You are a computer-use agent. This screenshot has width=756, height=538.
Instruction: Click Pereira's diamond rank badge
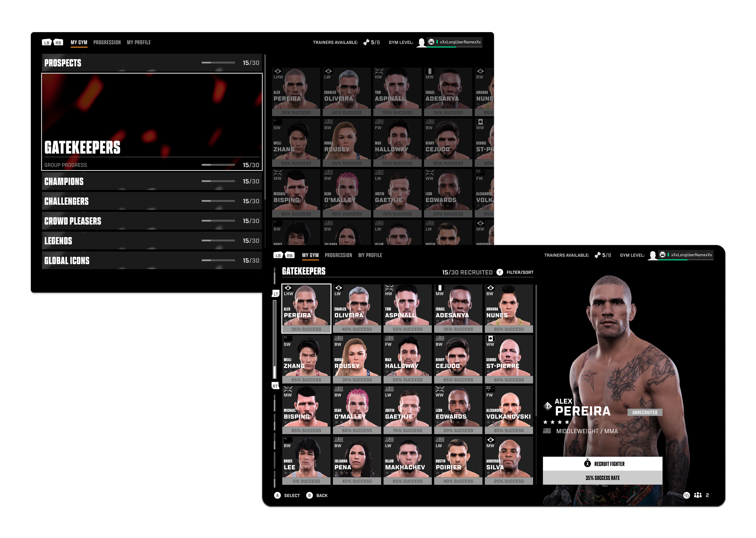[x=547, y=406]
